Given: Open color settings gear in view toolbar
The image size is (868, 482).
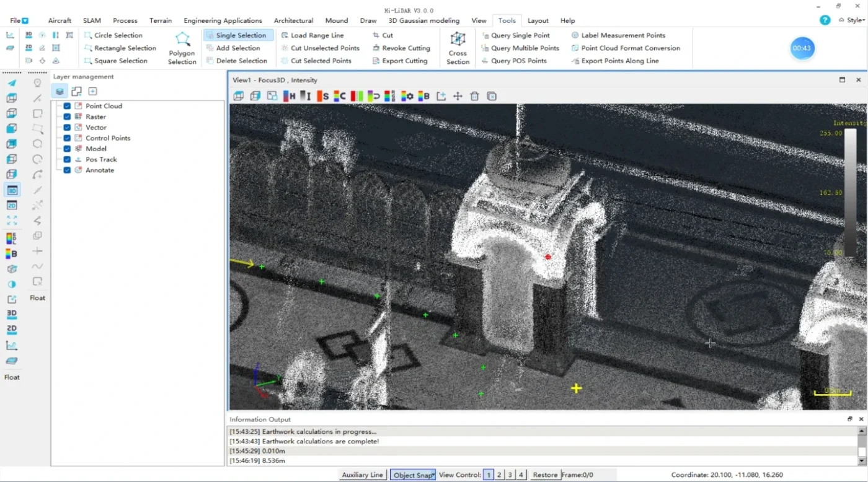Looking at the screenshot, I should point(407,96).
